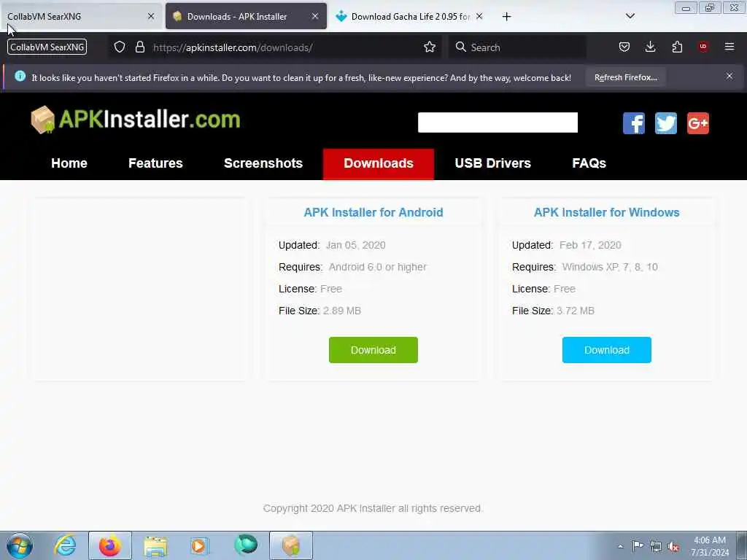
Task: Click the site security padlock icon
Action: click(139, 47)
